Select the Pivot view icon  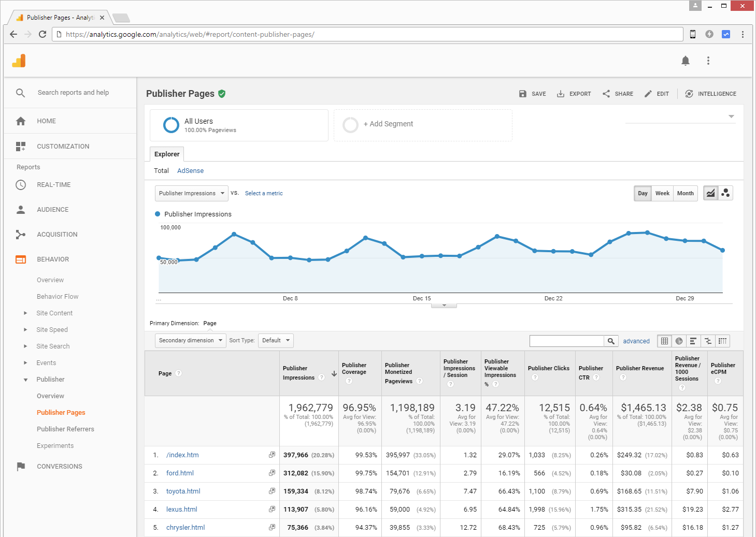pos(722,341)
